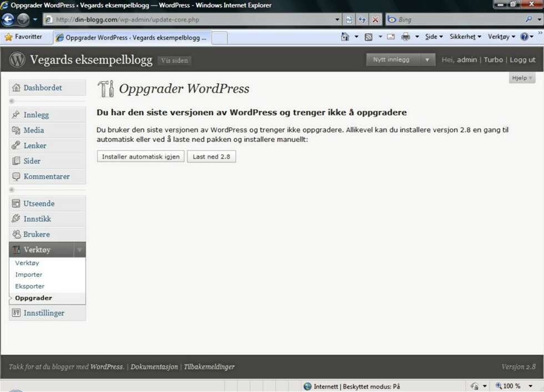Click the Bing search magnifier icon
Image resolution: width=544 pixels, height=392 pixels.
528,19
